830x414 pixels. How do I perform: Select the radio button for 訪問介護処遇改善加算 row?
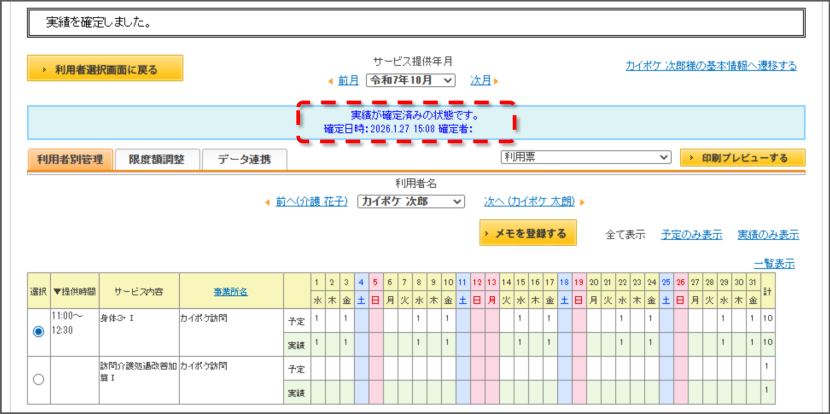[38, 379]
